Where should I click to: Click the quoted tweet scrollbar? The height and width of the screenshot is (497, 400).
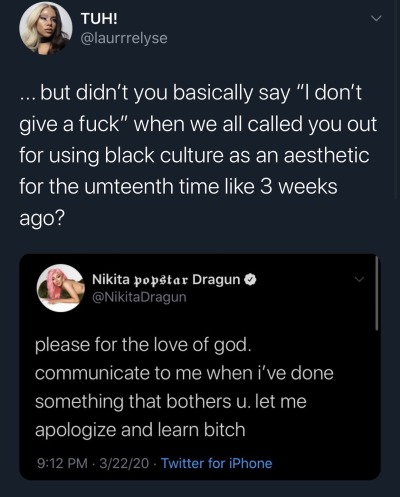tap(377, 293)
